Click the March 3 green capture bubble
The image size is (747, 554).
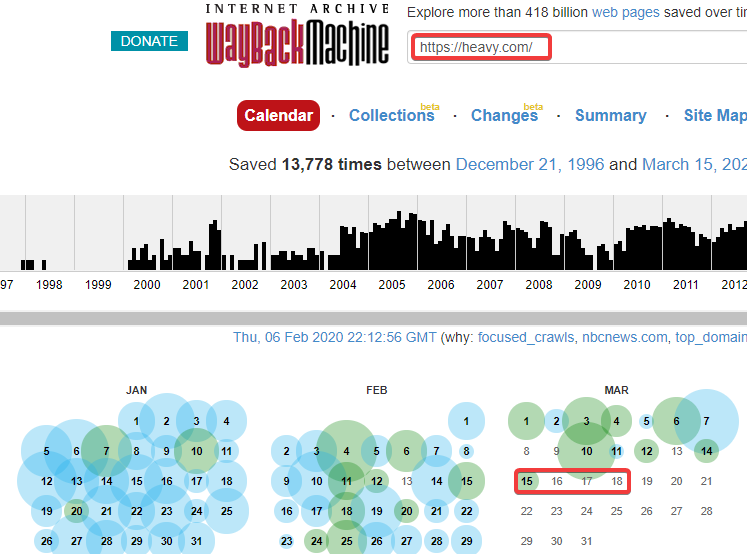point(586,421)
